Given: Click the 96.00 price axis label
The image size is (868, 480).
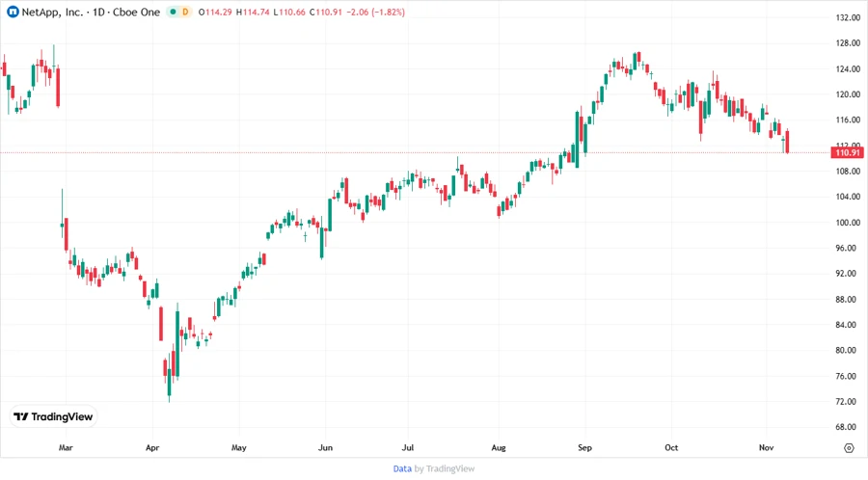Looking at the screenshot, I should [x=848, y=249].
